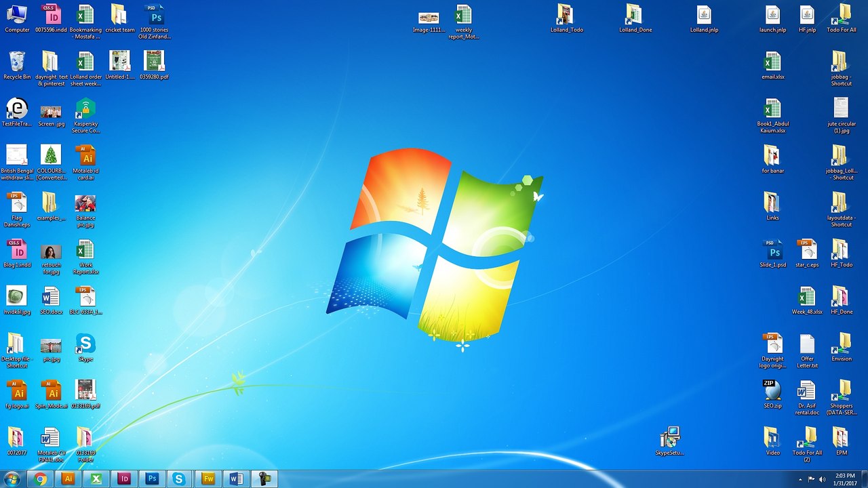Open the Recycle Bin
The height and width of the screenshot is (488, 868).
pos(17,66)
